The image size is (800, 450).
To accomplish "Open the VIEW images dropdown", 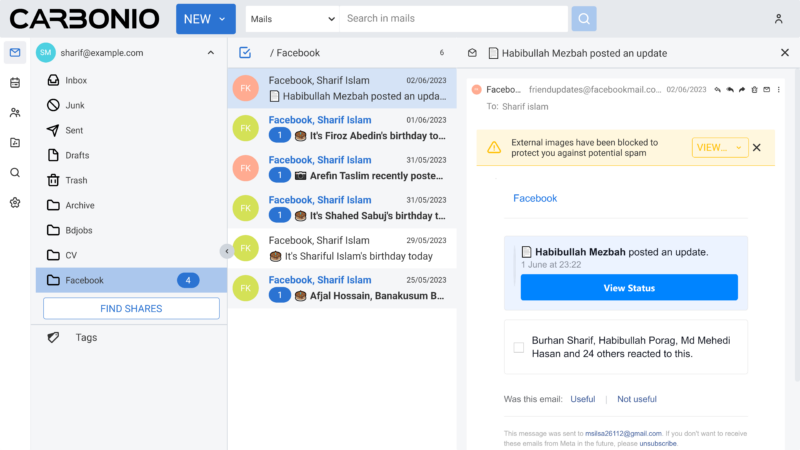I will click(720, 147).
